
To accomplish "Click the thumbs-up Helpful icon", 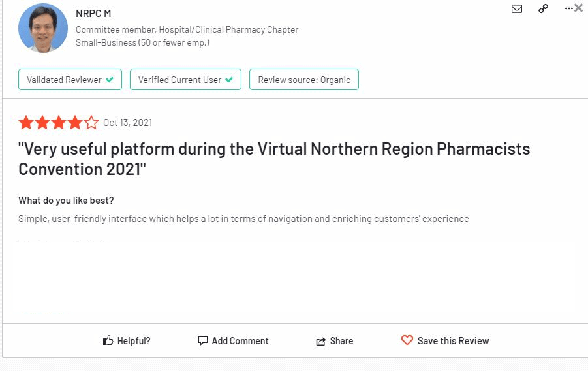I will pyautogui.click(x=108, y=340).
